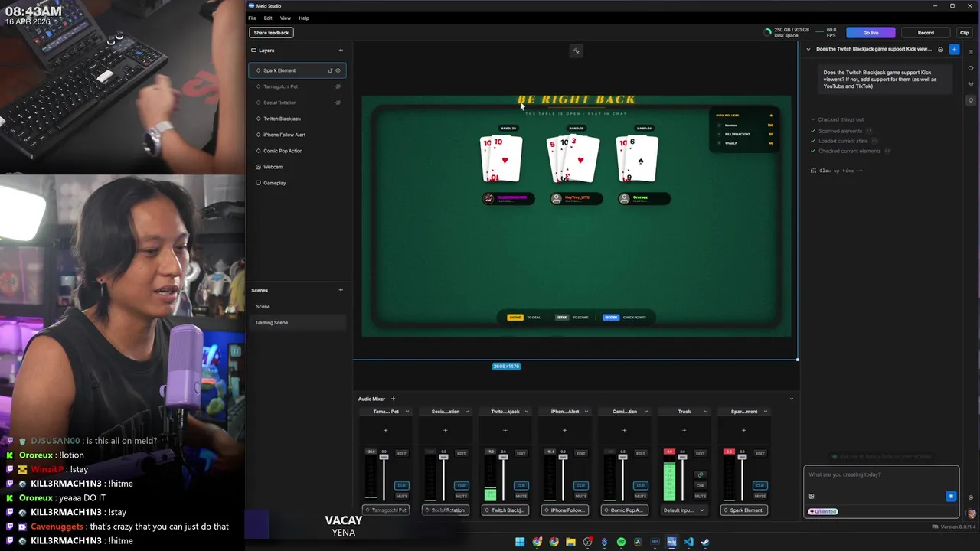Open the Help menu
The width and height of the screenshot is (980, 551).
click(x=304, y=18)
